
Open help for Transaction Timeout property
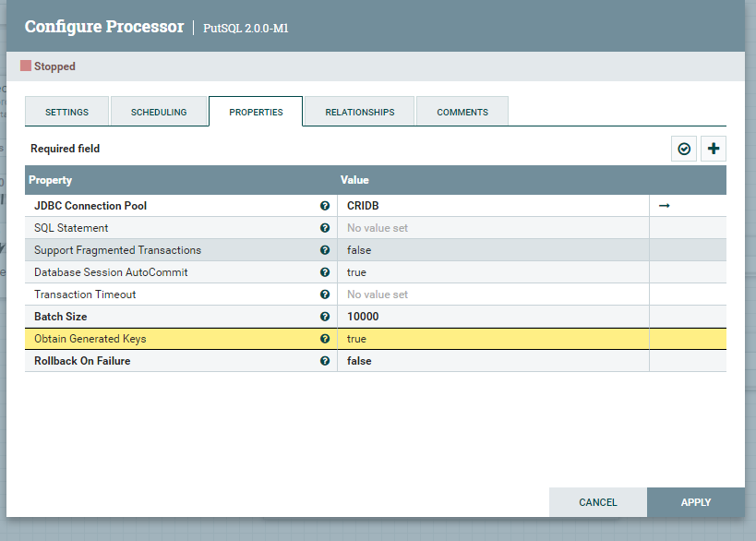pyautogui.click(x=325, y=294)
